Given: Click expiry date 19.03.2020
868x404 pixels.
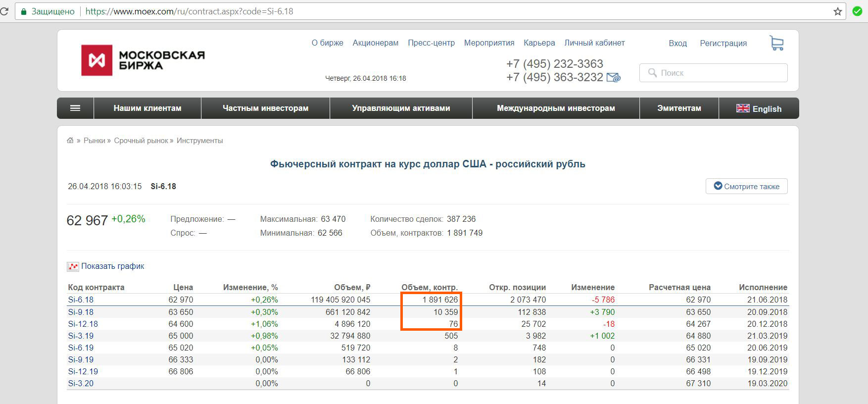Looking at the screenshot, I should [767, 383].
